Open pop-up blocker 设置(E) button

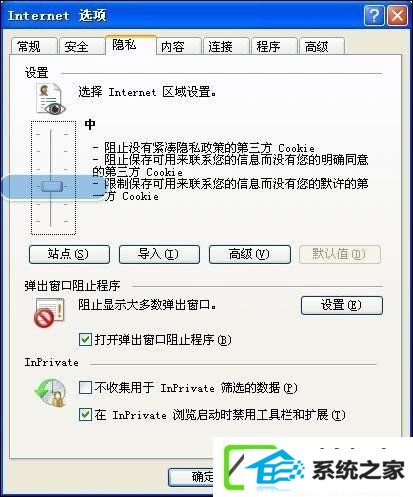point(342,305)
